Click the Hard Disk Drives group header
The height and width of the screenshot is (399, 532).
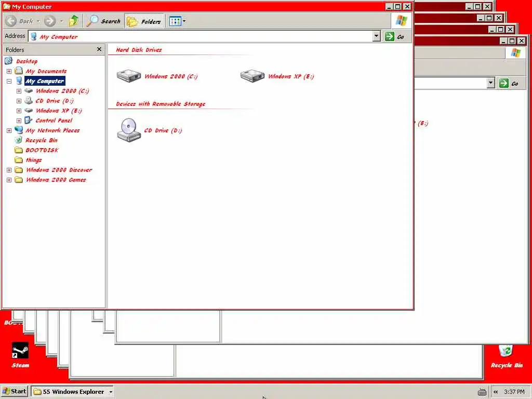139,50
